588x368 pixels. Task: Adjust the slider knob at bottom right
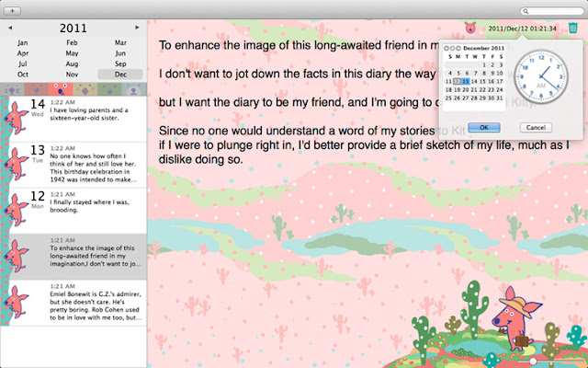[533, 362]
